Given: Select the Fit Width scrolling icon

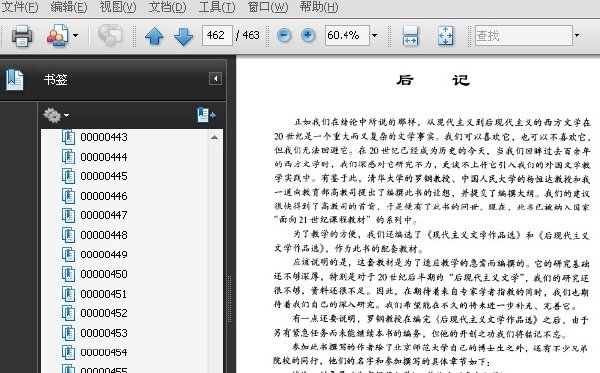Looking at the screenshot, I should [x=411, y=36].
